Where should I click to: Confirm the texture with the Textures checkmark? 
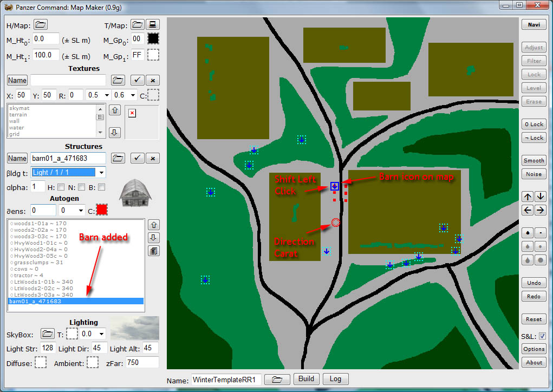click(x=137, y=80)
